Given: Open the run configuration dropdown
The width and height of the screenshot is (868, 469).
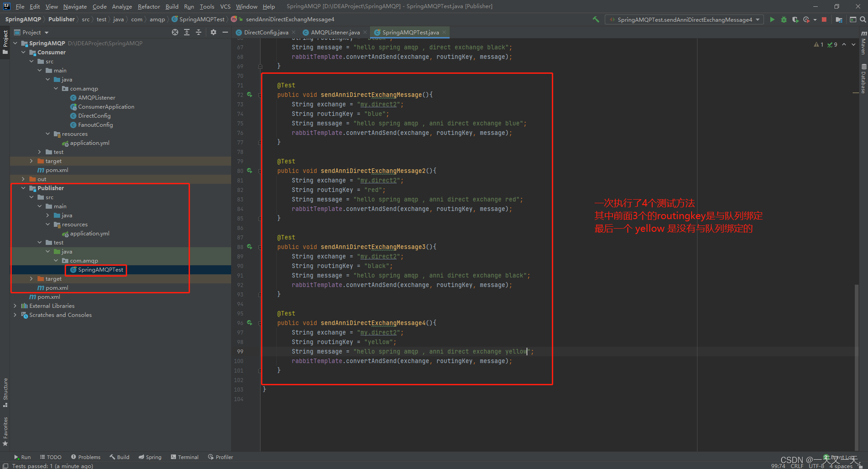Looking at the screenshot, I should click(684, 19).
